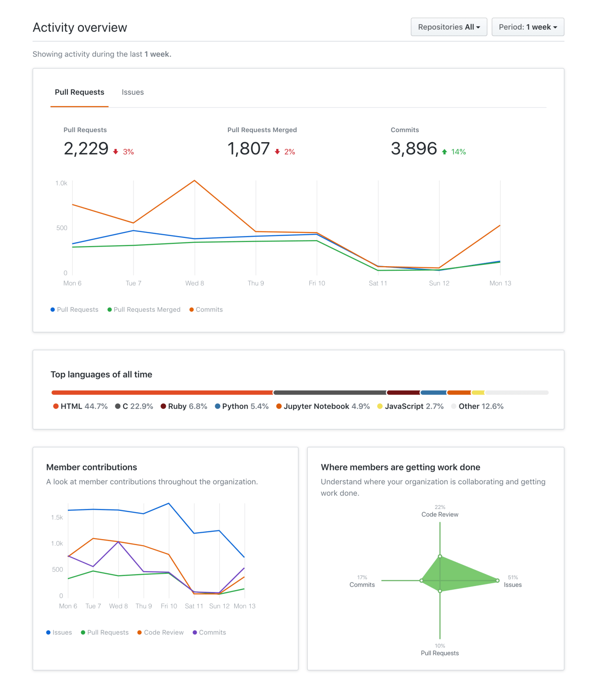This screenshot has height=700, width=597.
Task: Toggle the Code Review series in Member contributions
Action: (x=139, y=632)
